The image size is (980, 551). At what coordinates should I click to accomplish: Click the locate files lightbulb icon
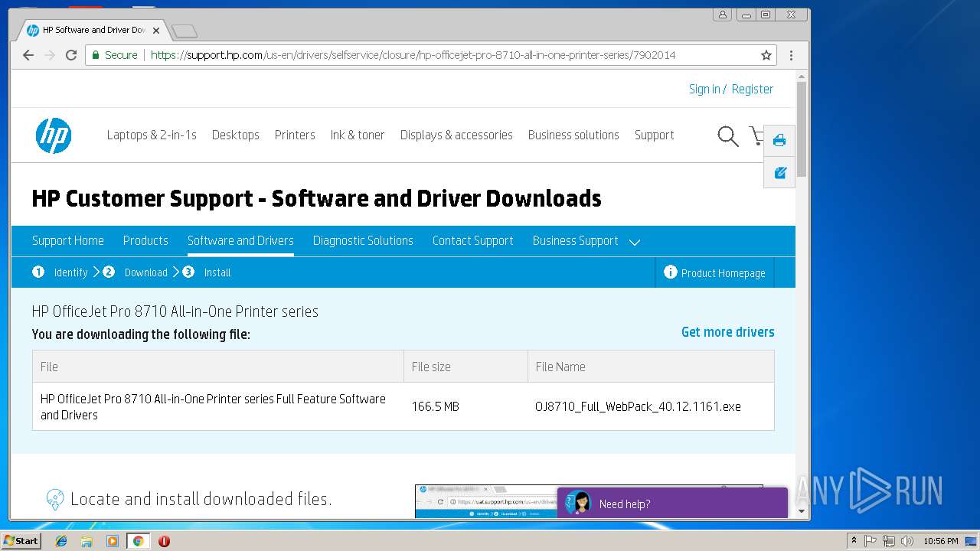click(55, 500)
